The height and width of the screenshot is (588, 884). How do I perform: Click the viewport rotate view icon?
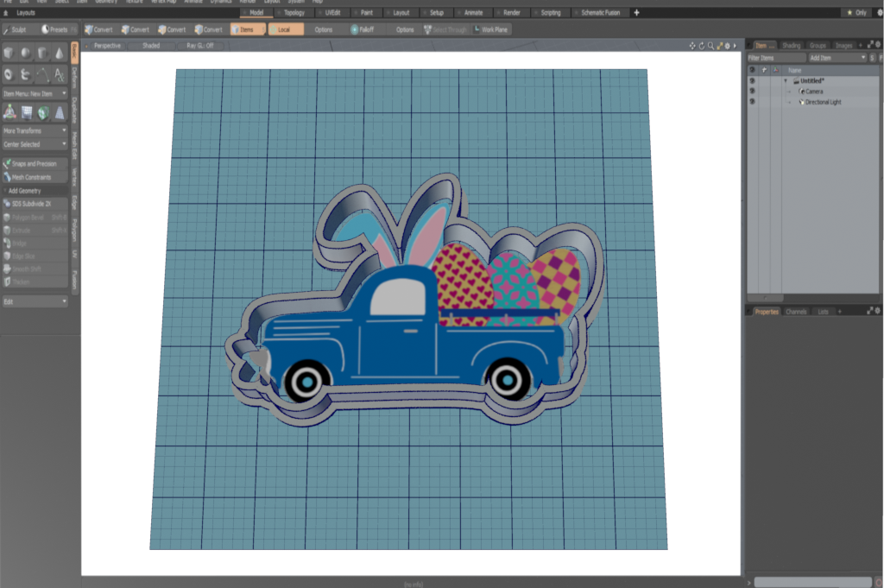pyautogui.click(x=701, y=45)
